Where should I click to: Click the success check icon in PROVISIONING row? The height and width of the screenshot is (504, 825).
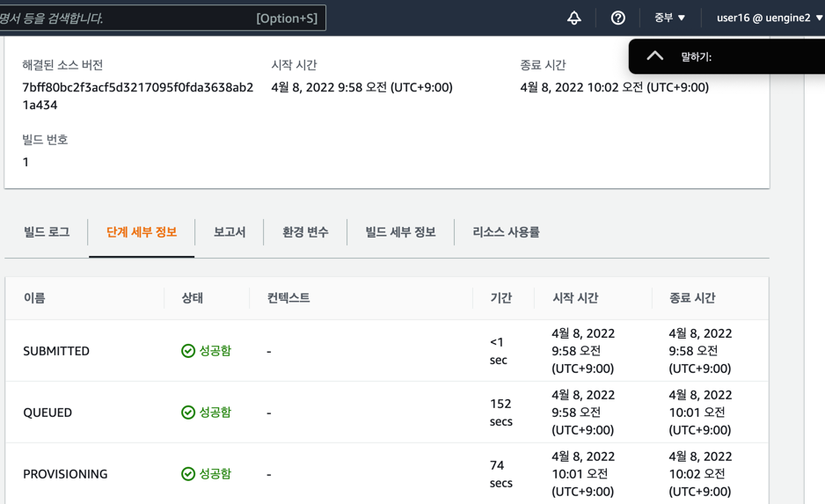click(188, 474)
